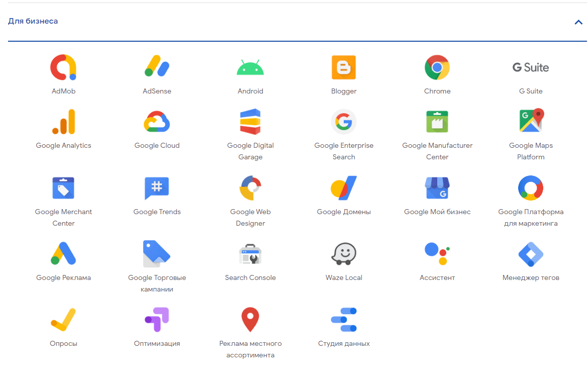
Task: Click the Ассистент dots icon
Action: click(437, 254)
